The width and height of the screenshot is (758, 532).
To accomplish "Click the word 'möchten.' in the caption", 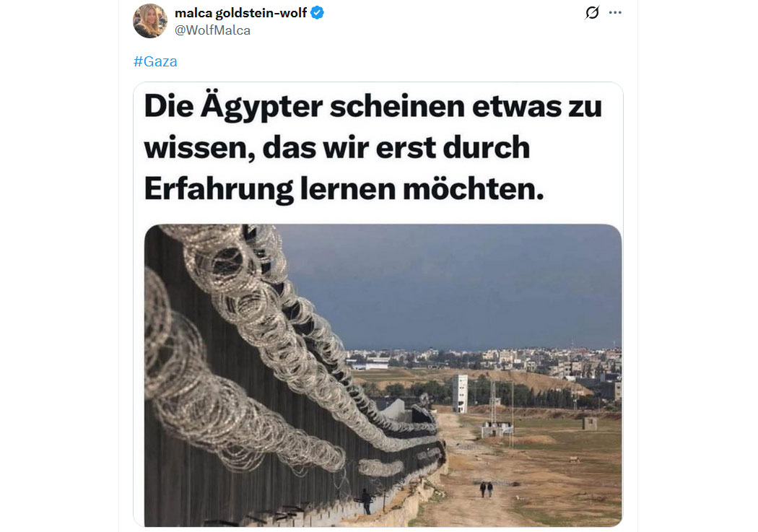I will point(474,188).
